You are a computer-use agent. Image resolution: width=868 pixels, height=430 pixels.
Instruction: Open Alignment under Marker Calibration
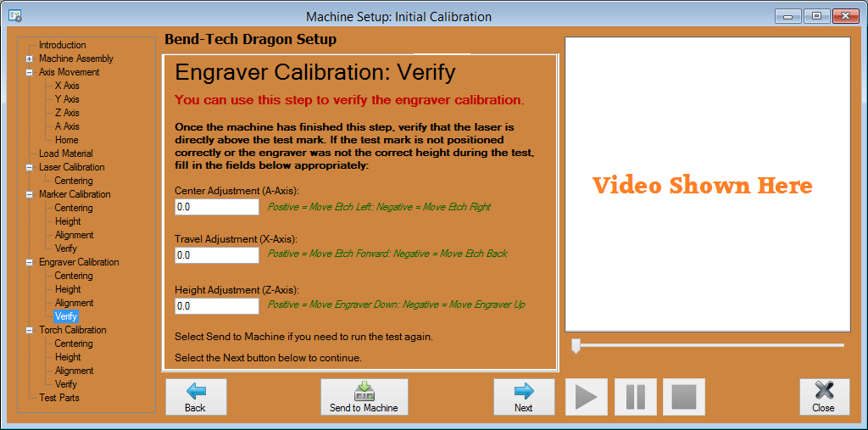click(x=75, y=235)
